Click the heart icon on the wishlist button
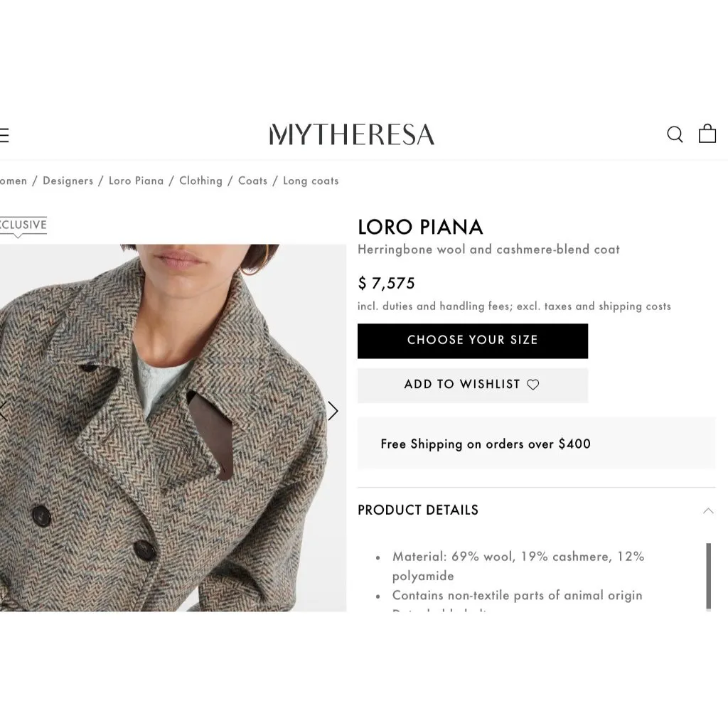The image size is (728, 728). pos(534,385)
